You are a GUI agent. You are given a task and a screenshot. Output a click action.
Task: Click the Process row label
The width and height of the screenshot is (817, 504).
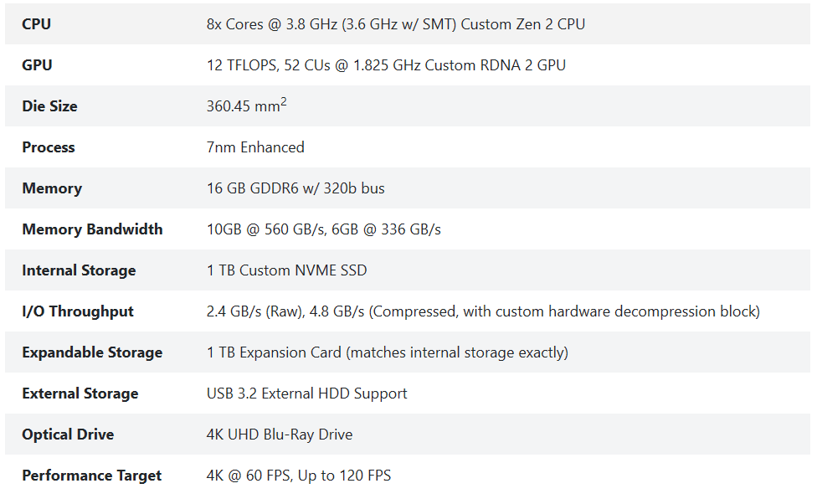(x=49, y=147)
